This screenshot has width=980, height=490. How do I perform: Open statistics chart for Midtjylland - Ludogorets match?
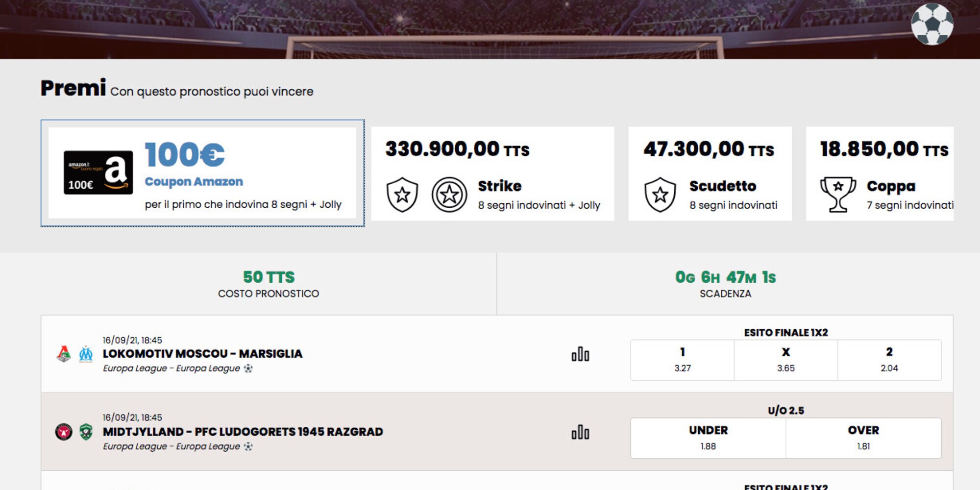580,432
